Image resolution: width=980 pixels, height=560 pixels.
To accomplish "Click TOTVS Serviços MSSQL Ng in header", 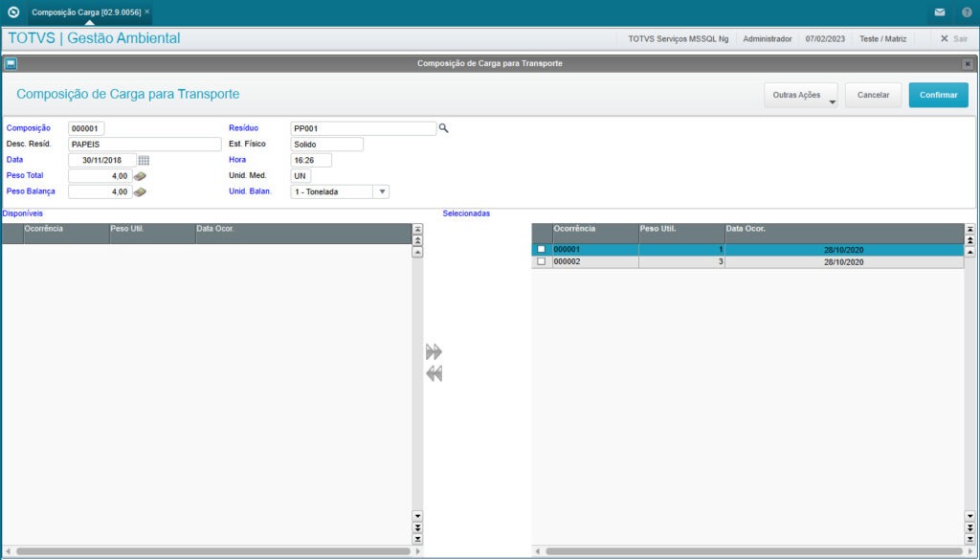I will 679,38.
